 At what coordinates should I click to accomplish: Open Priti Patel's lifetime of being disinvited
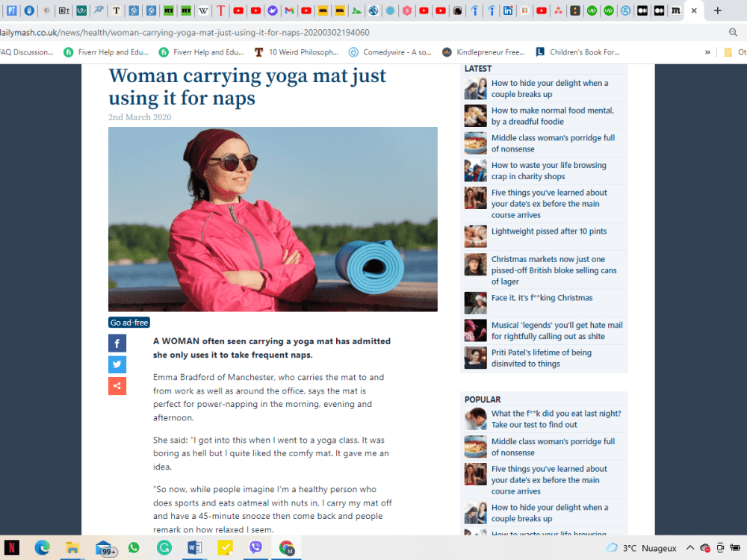pos(542,358)
